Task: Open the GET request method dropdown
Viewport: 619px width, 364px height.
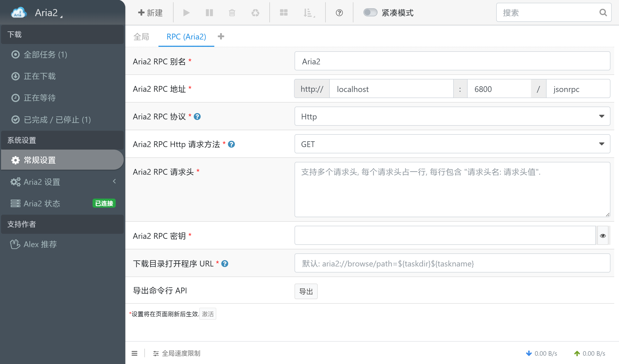Action: pyautogui.click(x=452, y=144)
